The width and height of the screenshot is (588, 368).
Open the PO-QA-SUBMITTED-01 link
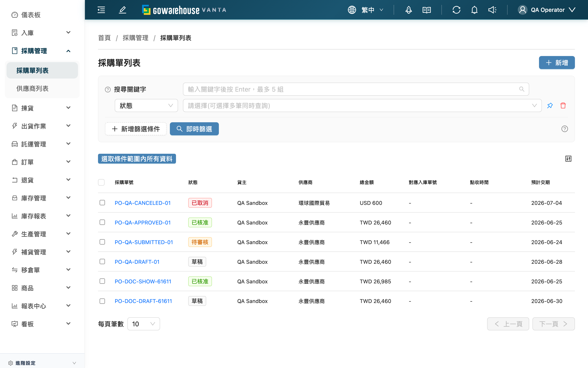(x=144, y=242)
